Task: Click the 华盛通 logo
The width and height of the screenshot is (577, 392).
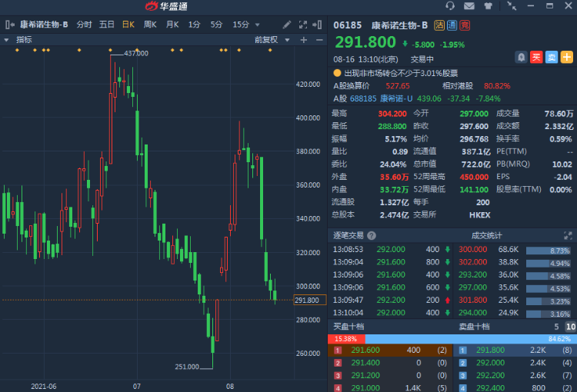Action: click(166, 6)
